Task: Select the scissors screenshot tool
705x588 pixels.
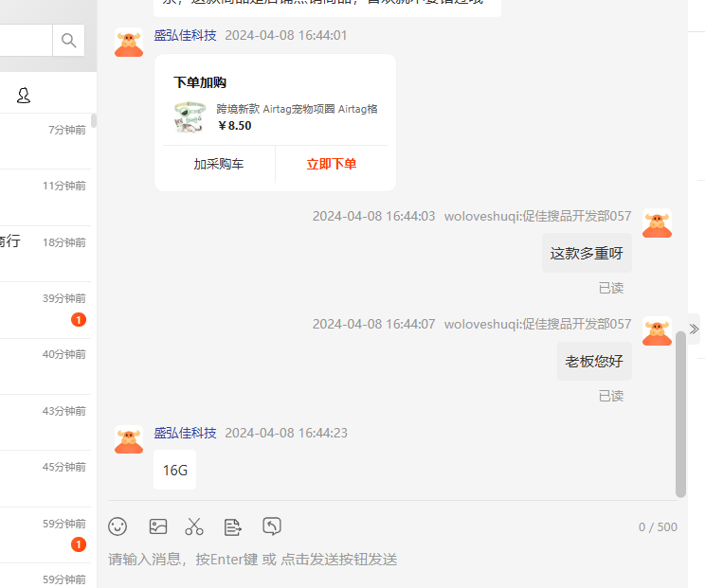Action: (194, 526)
